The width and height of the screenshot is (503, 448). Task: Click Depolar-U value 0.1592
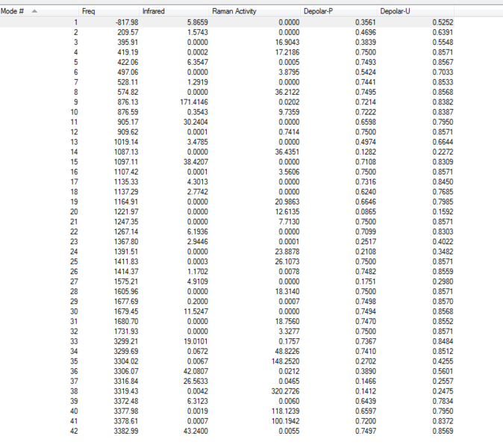tap(443, 212)
